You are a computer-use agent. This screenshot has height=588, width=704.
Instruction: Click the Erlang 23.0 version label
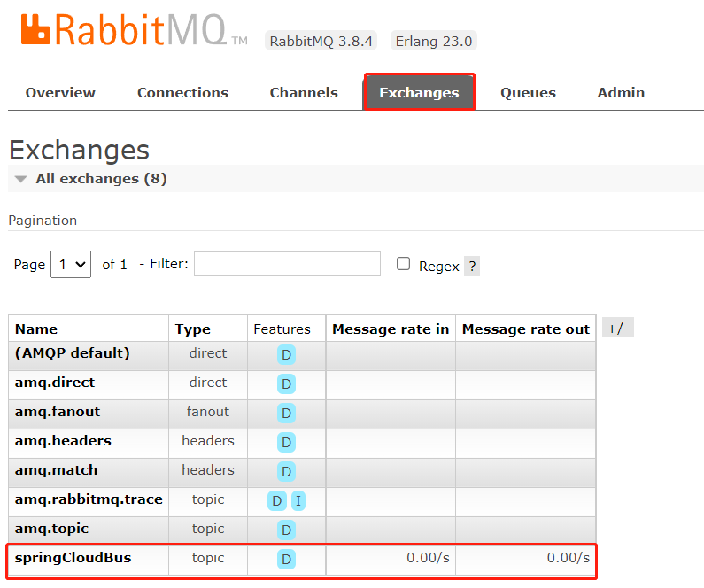(x=434, y=41)
